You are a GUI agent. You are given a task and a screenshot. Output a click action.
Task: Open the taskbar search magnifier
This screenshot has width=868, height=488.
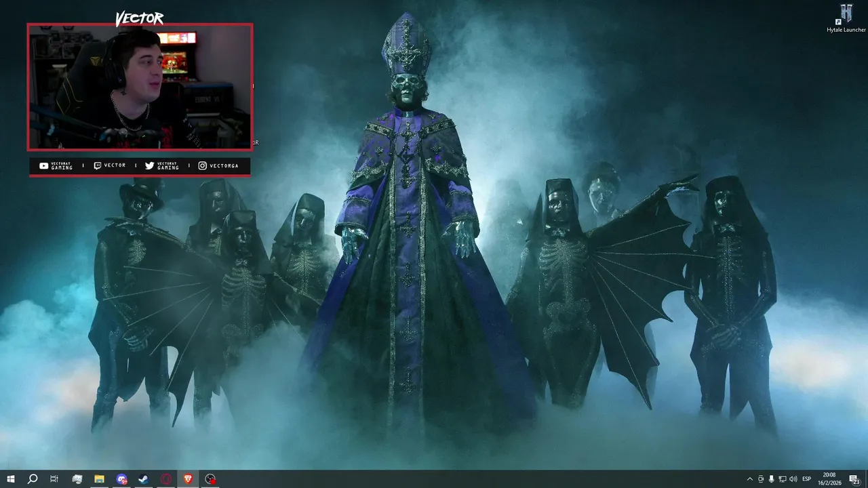coord(33,479)
